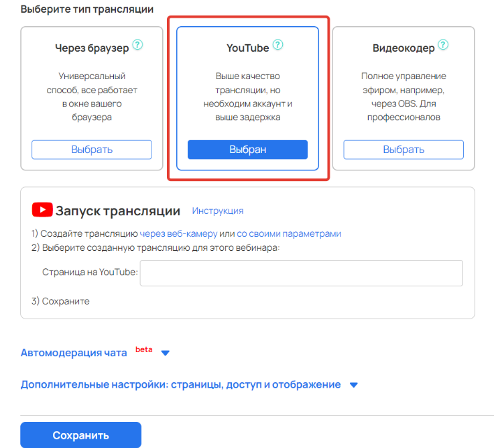Click the Автомодерация чата heading
The height and width of the screenshot is (448, 494).
(74, 353)
